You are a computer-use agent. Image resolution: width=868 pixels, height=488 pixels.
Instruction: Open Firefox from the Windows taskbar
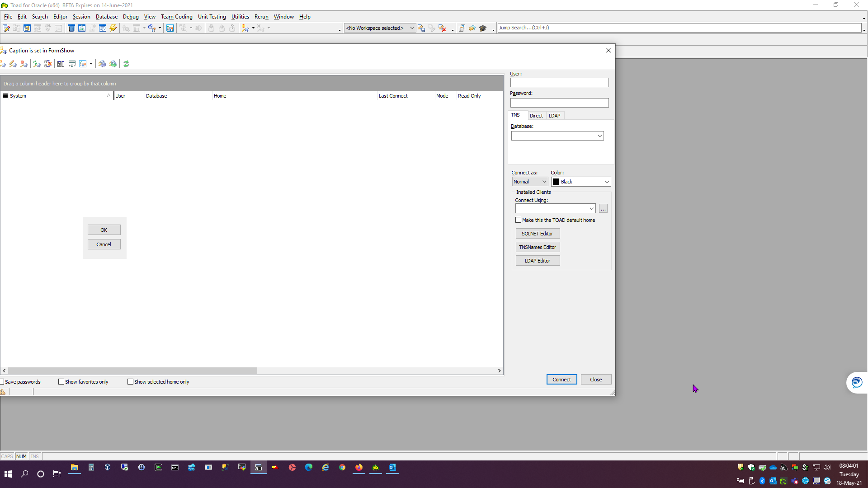pos(359,467)
